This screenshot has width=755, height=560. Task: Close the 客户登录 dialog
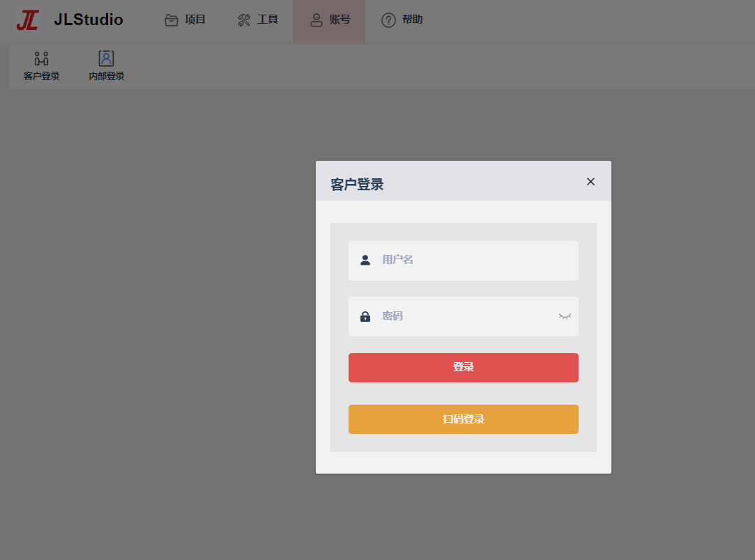(x=590, y=181)
